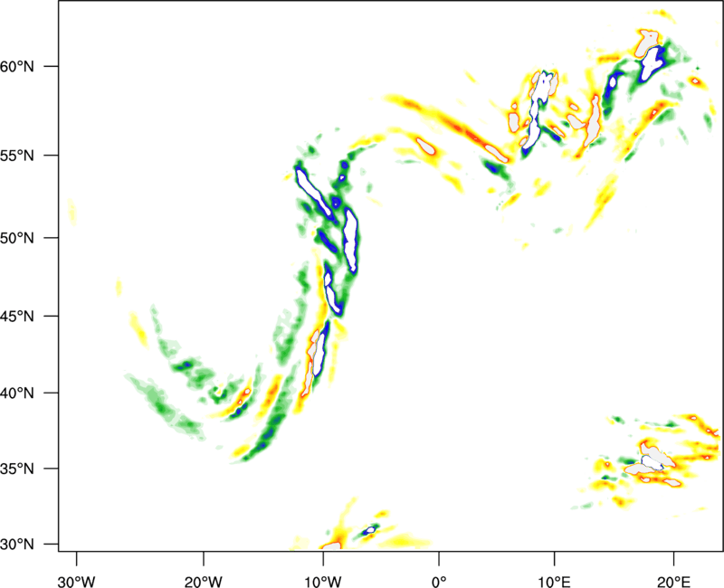This screenshot has height=588, width=724.
Task: Click the 10°W longitude label
Action: pos(323,582)
